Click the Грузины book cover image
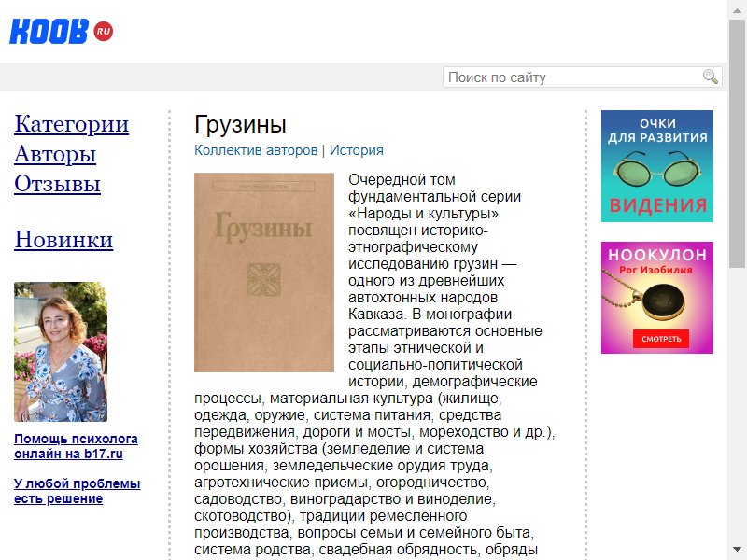This screenshot has height=560, width=747. tap(264, 273)
